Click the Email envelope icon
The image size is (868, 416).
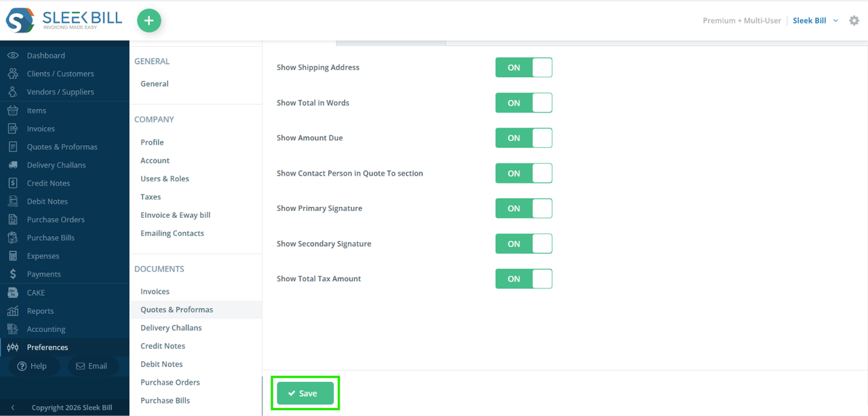coord(81,366)
